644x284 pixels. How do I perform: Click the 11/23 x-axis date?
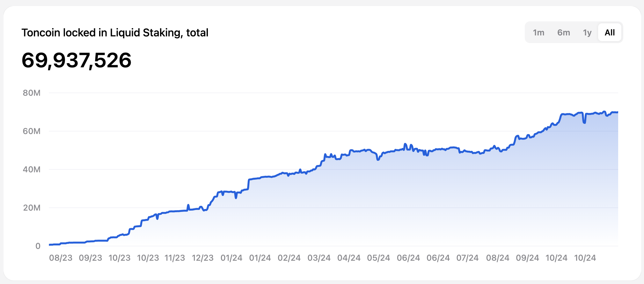coord(175,258)
